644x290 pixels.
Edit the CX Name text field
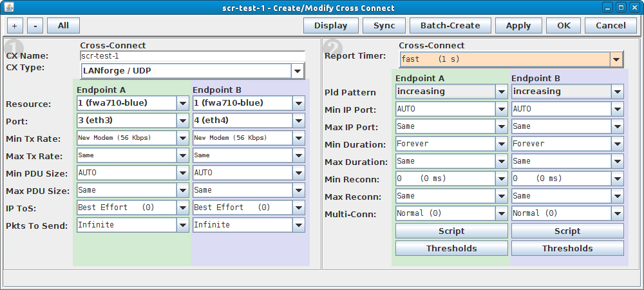[x=192, y=56]
